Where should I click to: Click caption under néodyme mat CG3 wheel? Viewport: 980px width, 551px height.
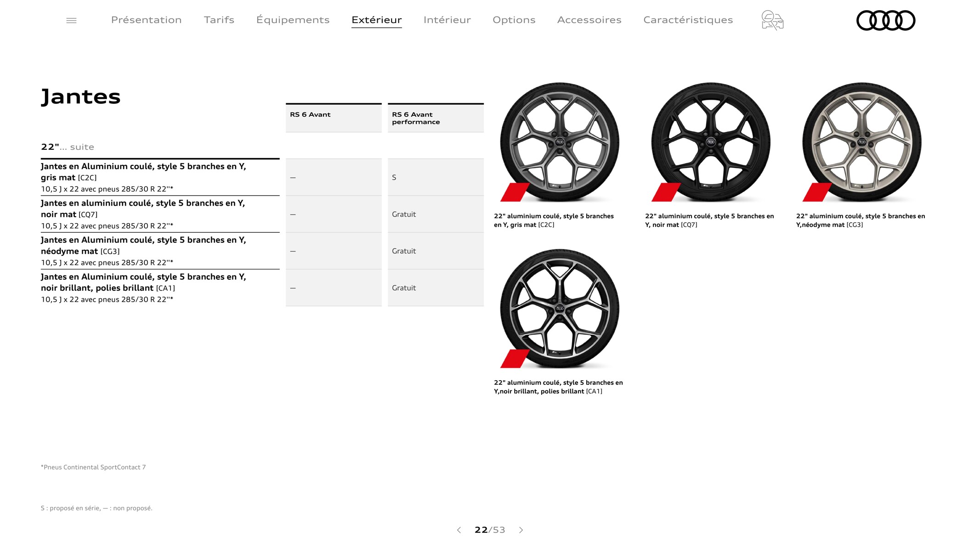(x=861, y=220)
